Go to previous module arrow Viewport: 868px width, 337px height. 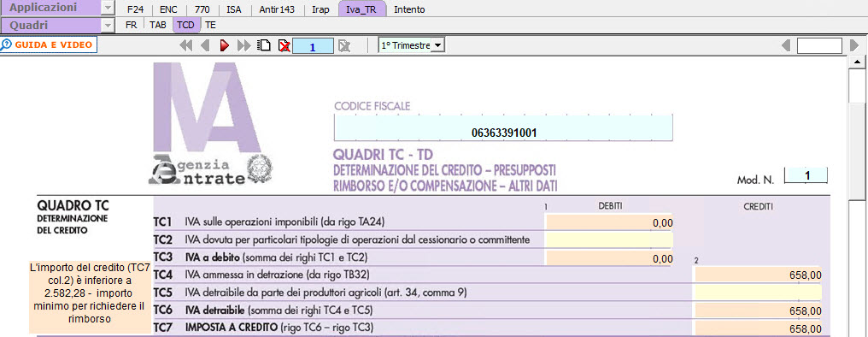(205, 45)
